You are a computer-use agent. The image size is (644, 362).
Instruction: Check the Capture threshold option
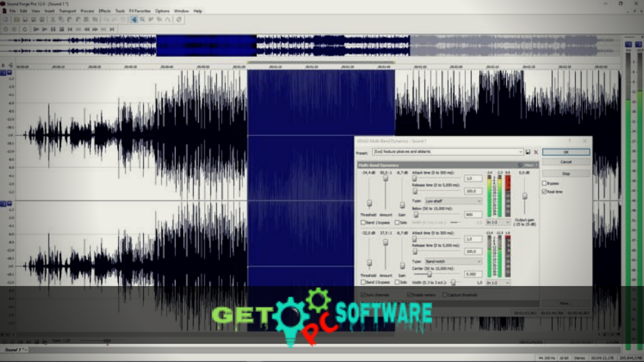[x=445, y=295]
